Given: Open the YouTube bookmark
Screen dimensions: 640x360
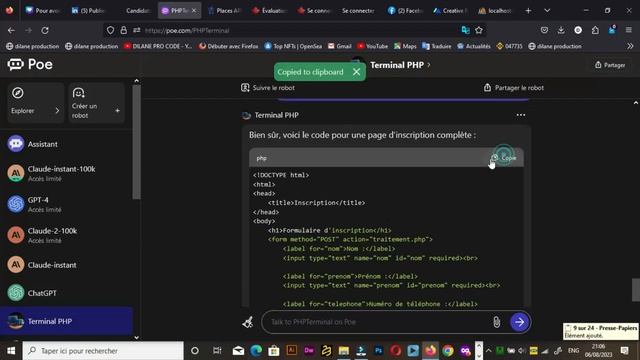Looking at the screenshot, I should [x=372, y=46].
